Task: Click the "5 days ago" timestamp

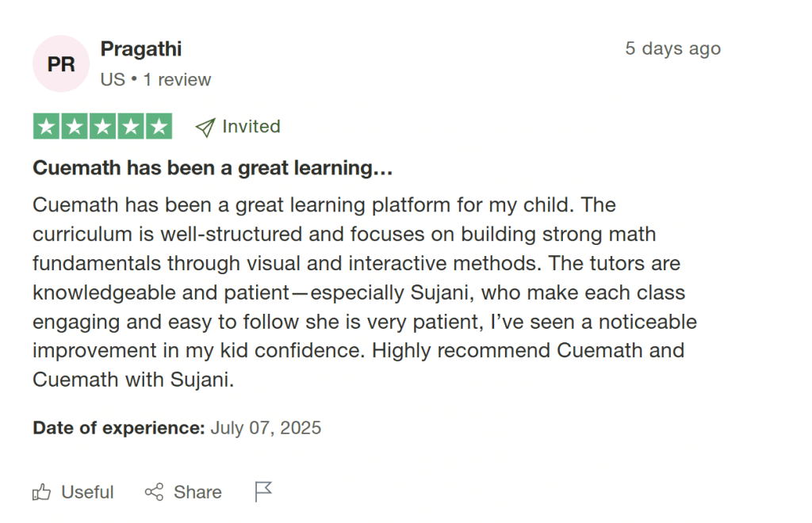Action: point(672,48)
